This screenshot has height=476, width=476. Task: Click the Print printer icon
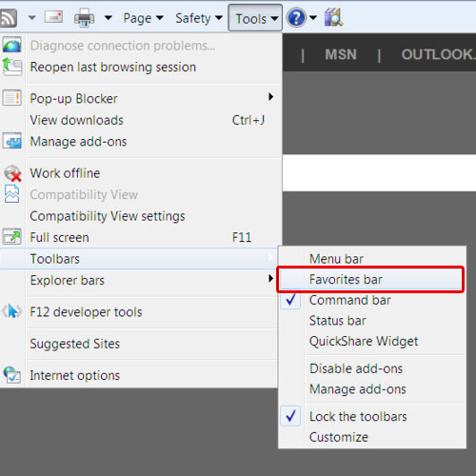pos(84,18)
